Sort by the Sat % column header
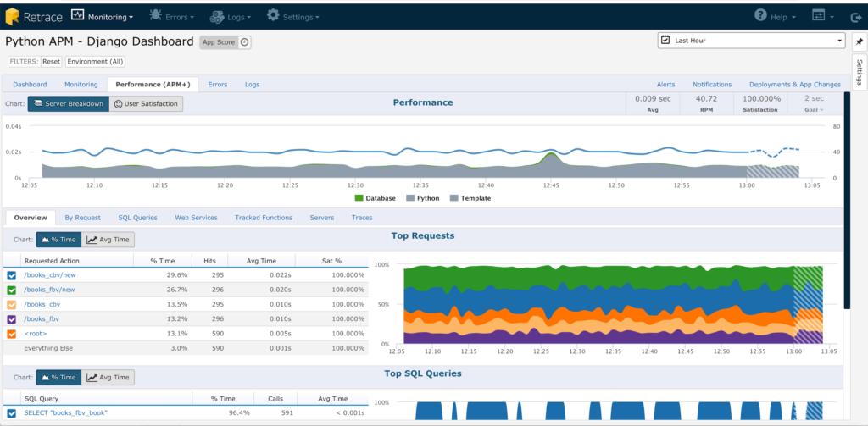The height and width of the screenshot is (426, 868). 331,261
